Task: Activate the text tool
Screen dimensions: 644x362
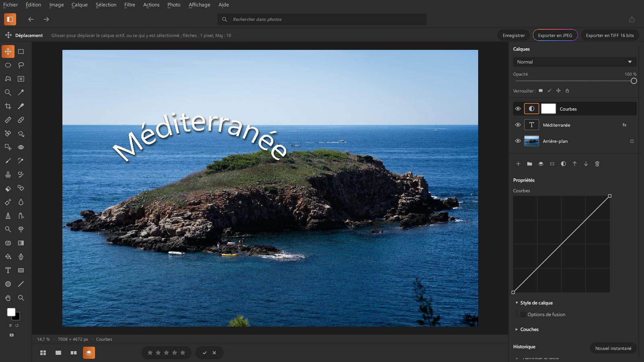Action: 8,270
